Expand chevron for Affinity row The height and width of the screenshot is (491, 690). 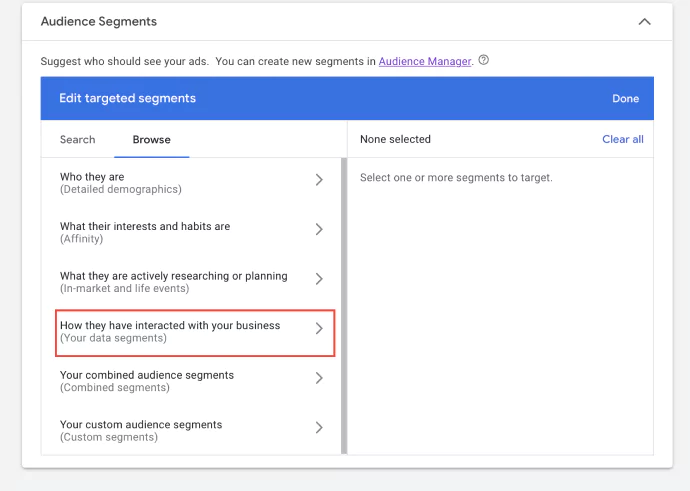tap(319, 229)
